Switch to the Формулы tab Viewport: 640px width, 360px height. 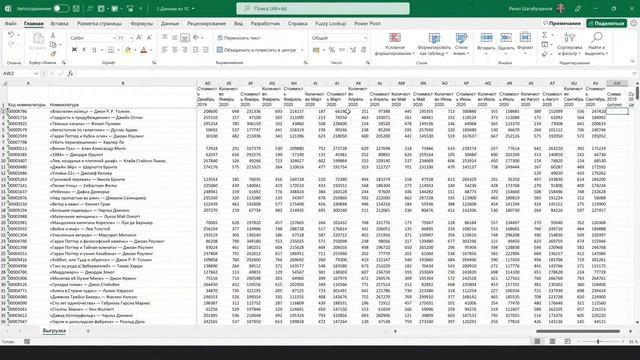(x=142, y=24)
